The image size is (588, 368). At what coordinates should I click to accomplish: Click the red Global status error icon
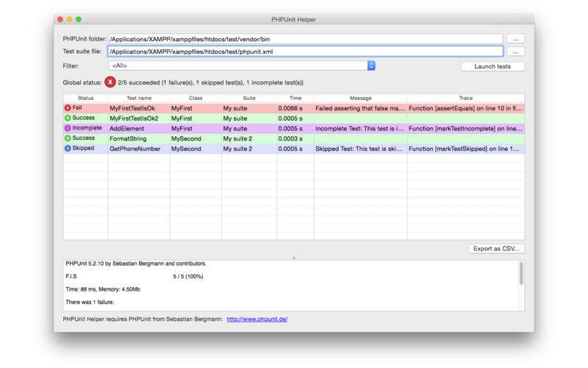pos(110,82)
